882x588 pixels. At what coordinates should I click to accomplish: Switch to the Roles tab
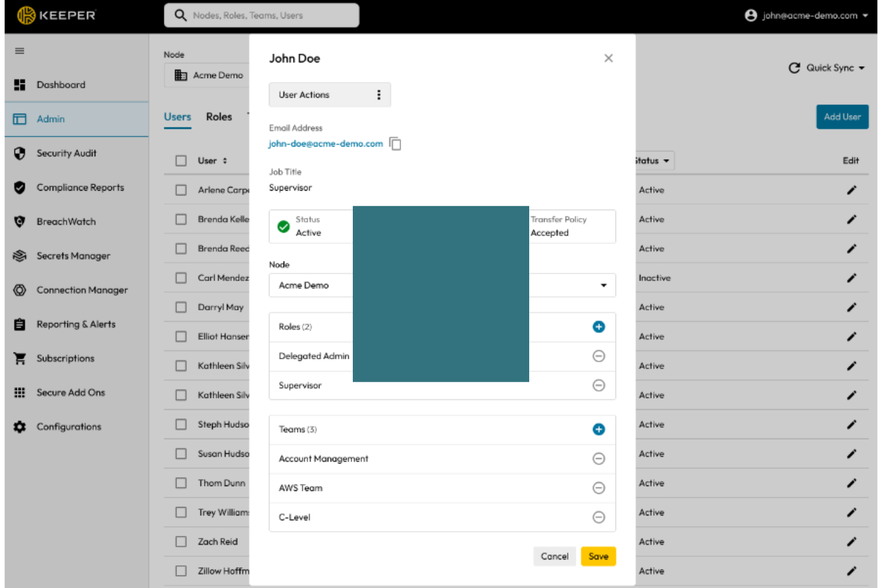click(219, 117)
